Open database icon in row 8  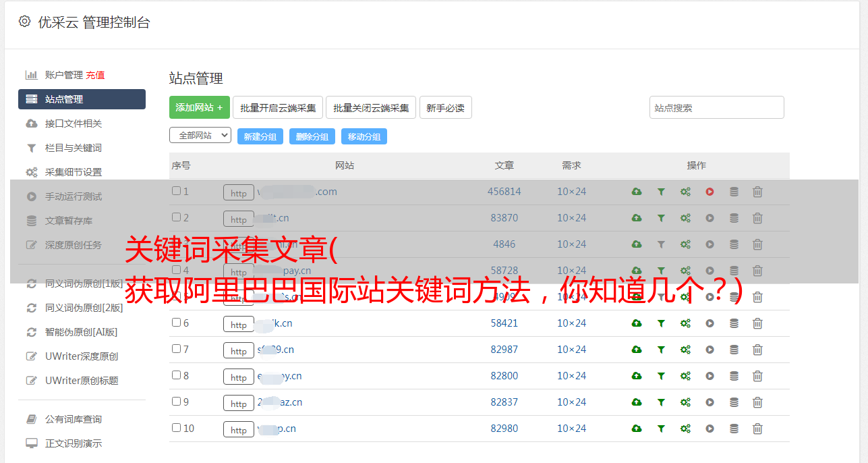tap(734, 376)
